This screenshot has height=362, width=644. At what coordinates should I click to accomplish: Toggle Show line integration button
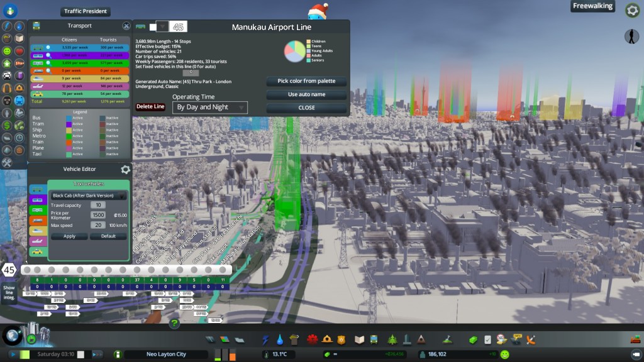tap(9, 293)
